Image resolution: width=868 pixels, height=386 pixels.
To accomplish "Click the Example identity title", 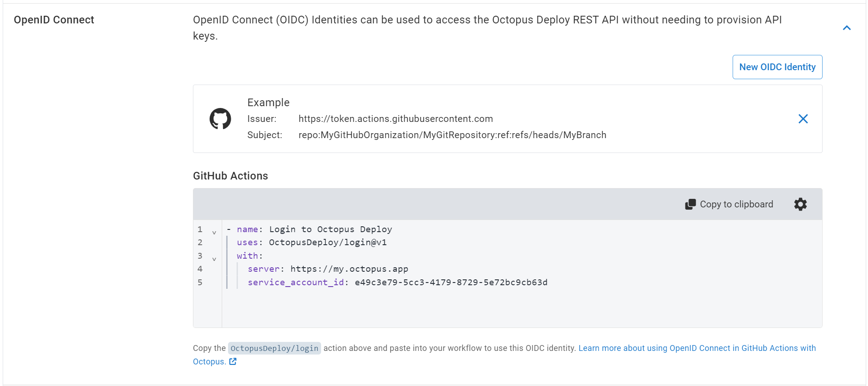I will [x=268, y=103].
